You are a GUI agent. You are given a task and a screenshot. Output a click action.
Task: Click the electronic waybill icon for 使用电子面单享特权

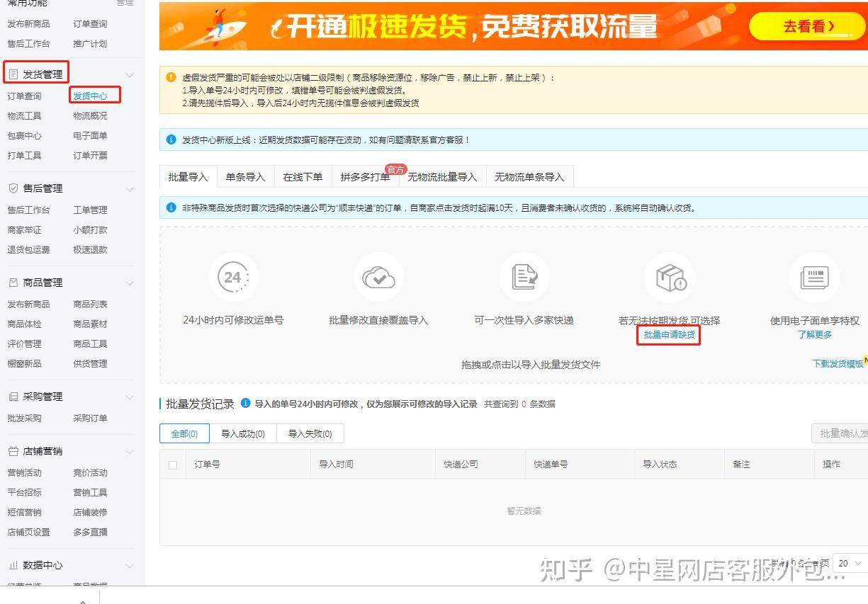coord(814,278)
